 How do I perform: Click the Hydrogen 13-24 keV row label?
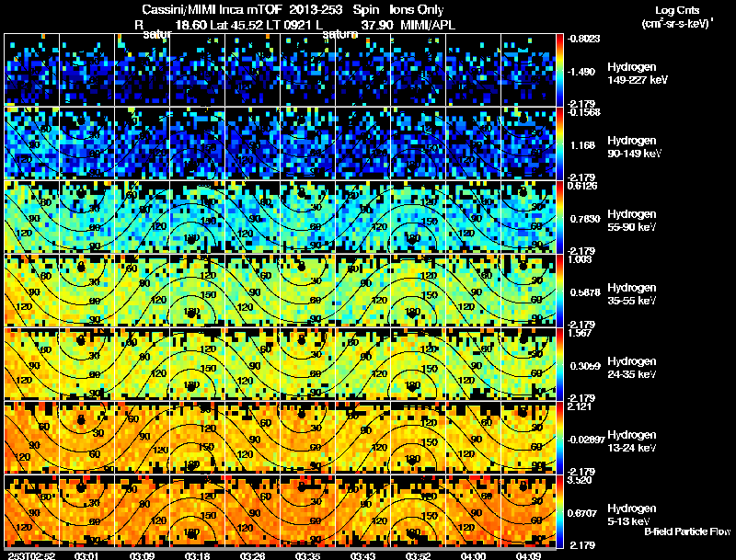pos(632,440)
